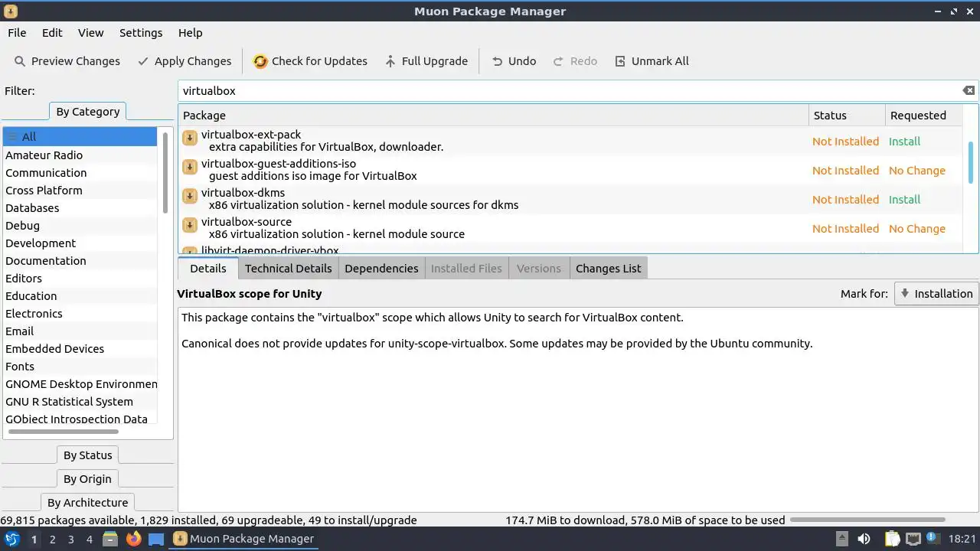Click the By Category filter header
The height and width of the screenshot is (551, 980).
87,112
